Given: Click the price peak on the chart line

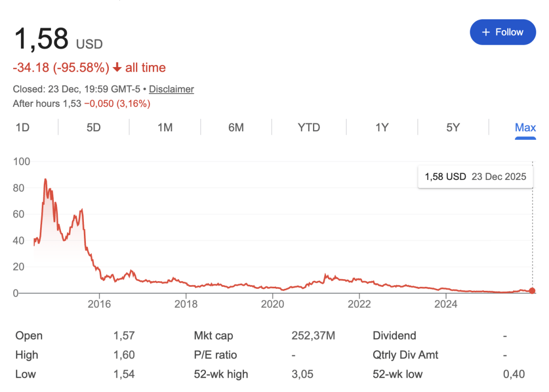Looking at the screenshot, I should click(45, 179).
